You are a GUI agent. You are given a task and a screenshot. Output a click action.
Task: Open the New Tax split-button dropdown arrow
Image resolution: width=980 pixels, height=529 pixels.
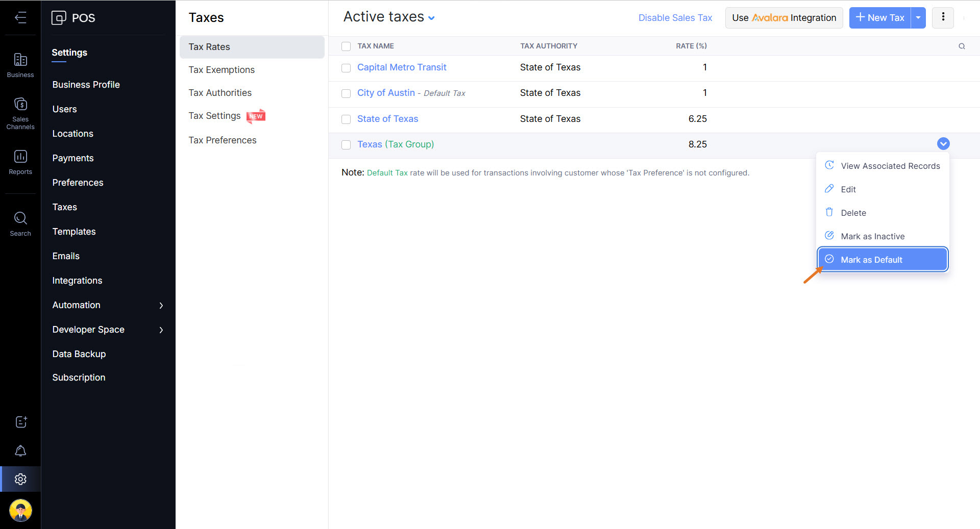point(918,18)
